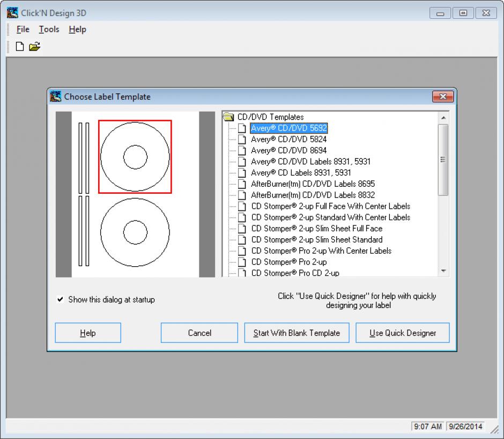
Task: Open the Tools menu
Action: pos(49,30)
